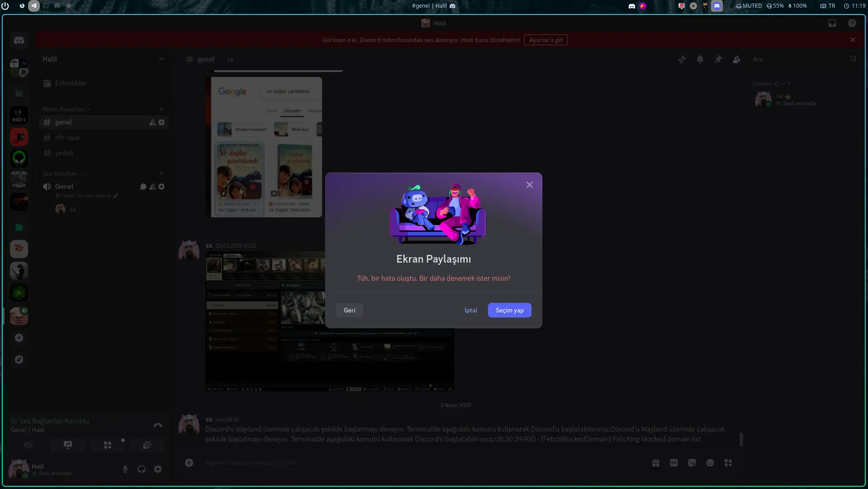Open the inbox icon in title bar
Image resolution: width=868 pixels, height=489 pixels.
click(832, 23)
